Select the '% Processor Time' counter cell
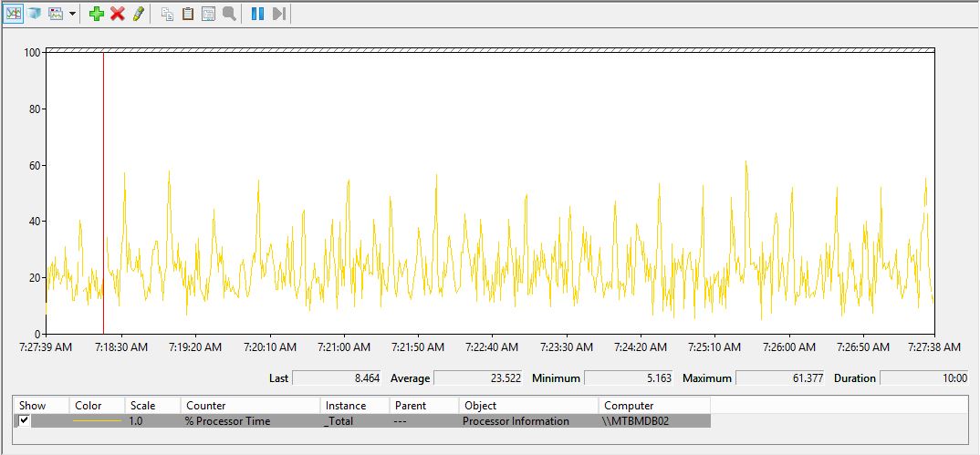 coord(227,421)
